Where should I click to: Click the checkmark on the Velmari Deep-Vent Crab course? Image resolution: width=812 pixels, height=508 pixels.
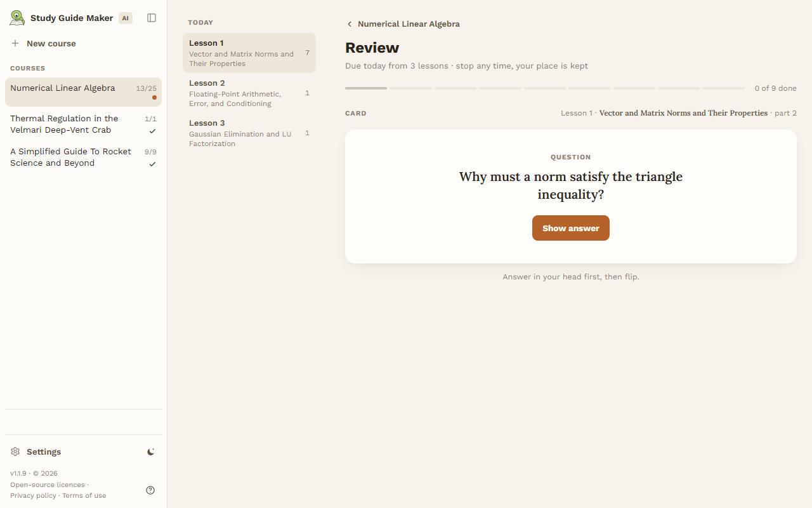click(152, 131)
